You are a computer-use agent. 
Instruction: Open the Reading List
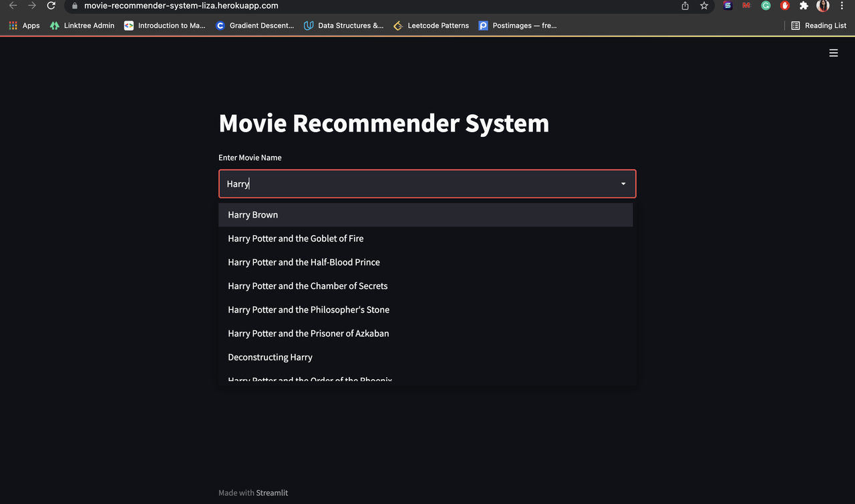point(818,25)
